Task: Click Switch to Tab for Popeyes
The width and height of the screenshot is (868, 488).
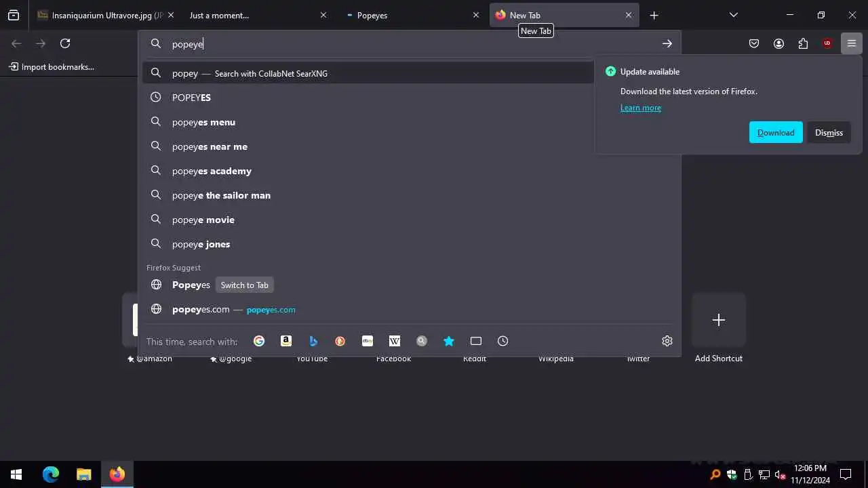Action: point(245,285)
